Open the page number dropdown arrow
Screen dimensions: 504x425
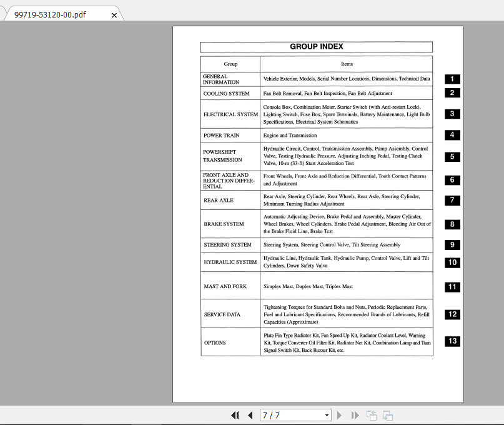pyautogui.click(x=325, y=415)
